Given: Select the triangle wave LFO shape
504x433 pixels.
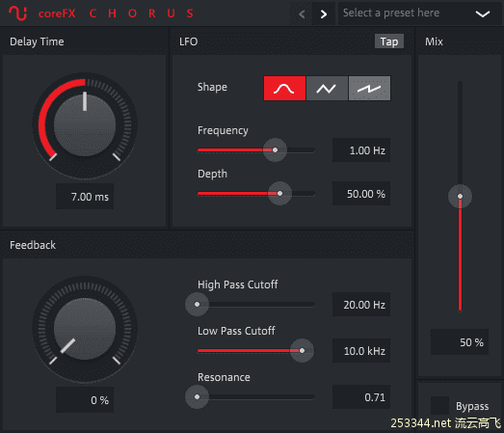Looking at the screenshot, I should (327, 88).
